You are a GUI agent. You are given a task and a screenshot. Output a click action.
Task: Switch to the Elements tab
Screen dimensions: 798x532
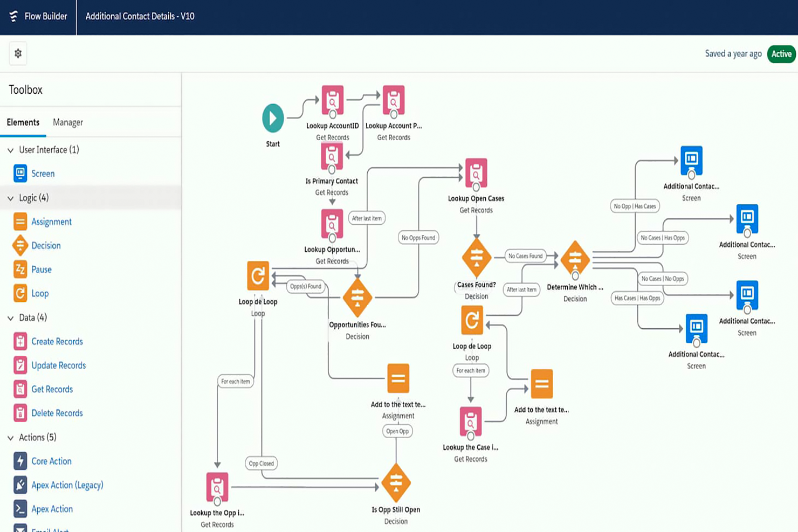(x=23, y=122)
